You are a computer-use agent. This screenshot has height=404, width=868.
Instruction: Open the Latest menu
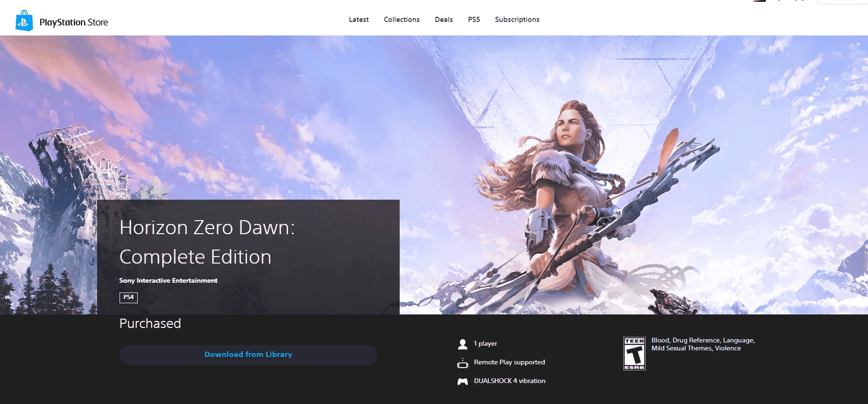[x=359, y=20]
